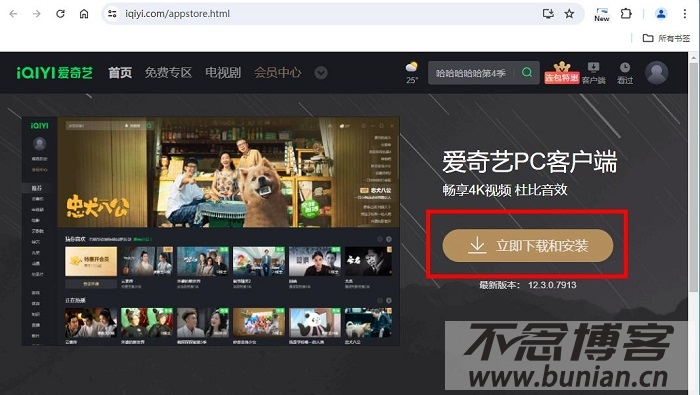Image resolution: width=700 pixels, height=395 pixels.
Task: View site information icon in address bar
Action: 112,14
